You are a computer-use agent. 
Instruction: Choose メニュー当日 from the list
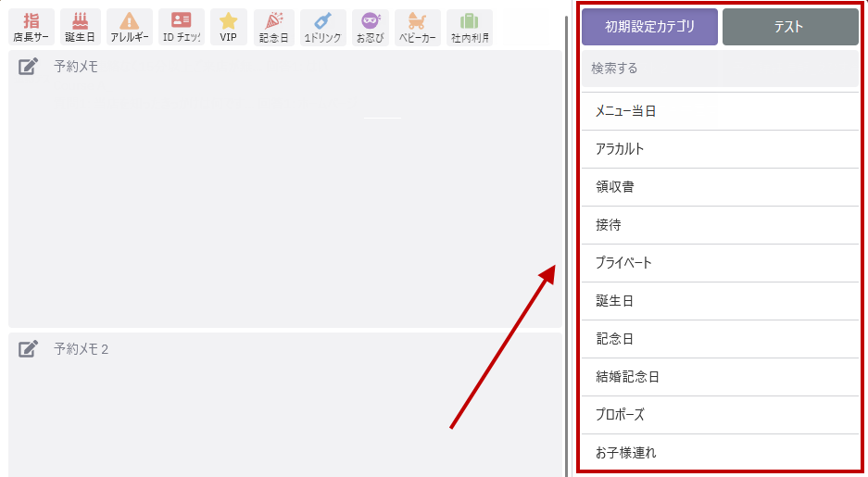pos(720,111)
